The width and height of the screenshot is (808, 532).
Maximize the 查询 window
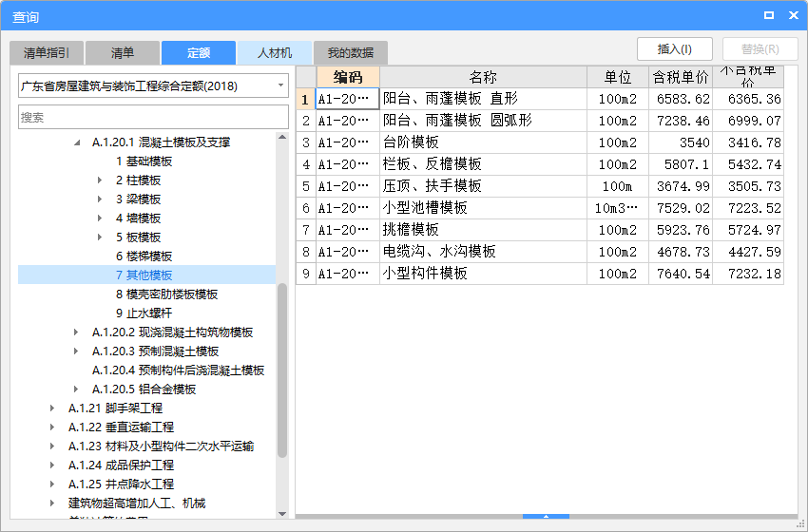tap(769, 15)
